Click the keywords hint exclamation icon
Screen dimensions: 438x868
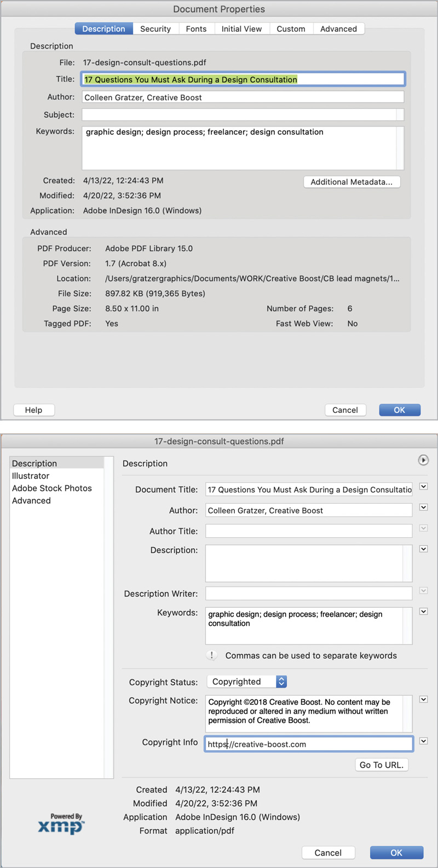(212, 656)
